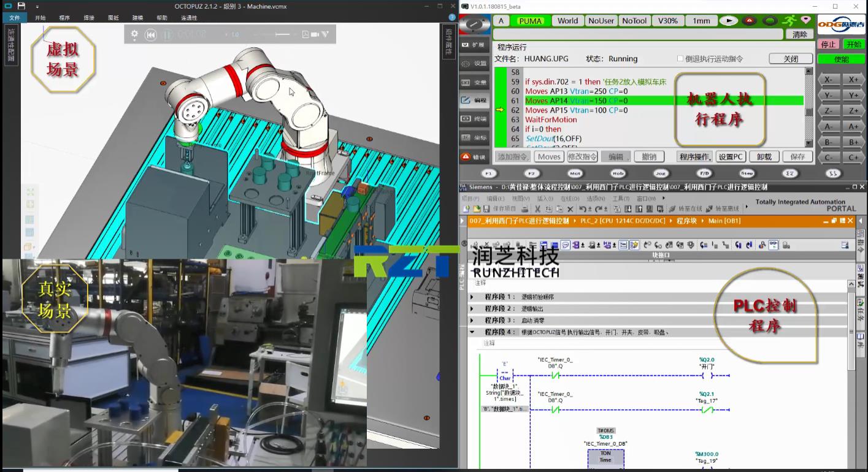
Task: Click the green status oval icon
Action: [770, 20]
